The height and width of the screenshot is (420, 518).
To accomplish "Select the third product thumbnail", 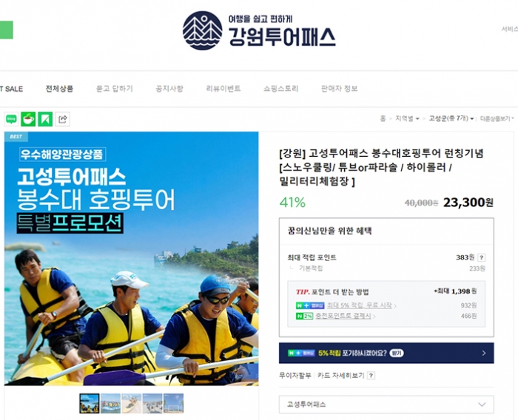I will [x=132, y=403].
